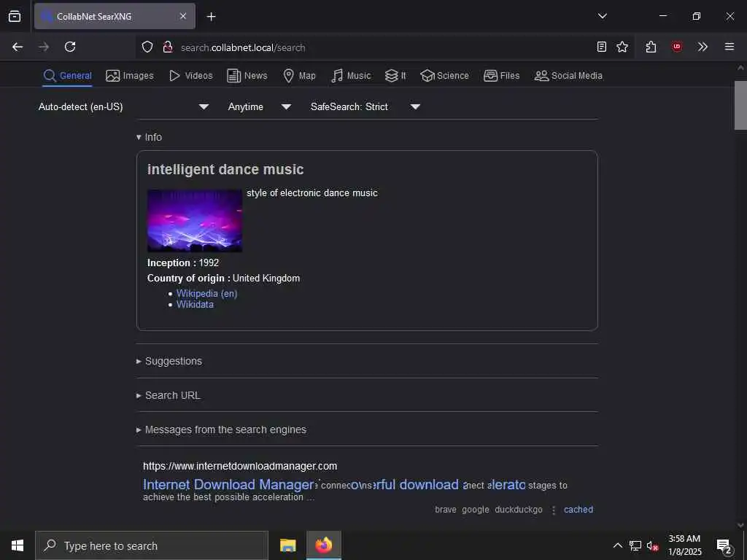Image resolution: width=747 pixels, height=560 pixels.
Task: Open the network status tray icon
Action: [635, 545]
